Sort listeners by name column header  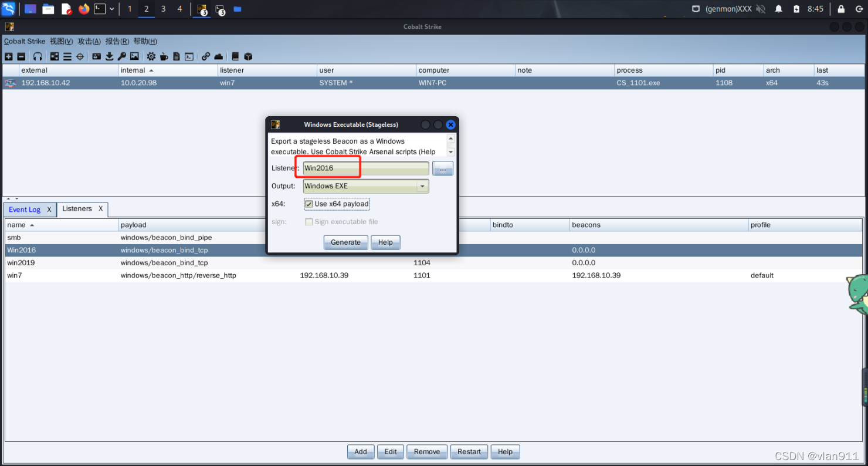coord(61,225)
